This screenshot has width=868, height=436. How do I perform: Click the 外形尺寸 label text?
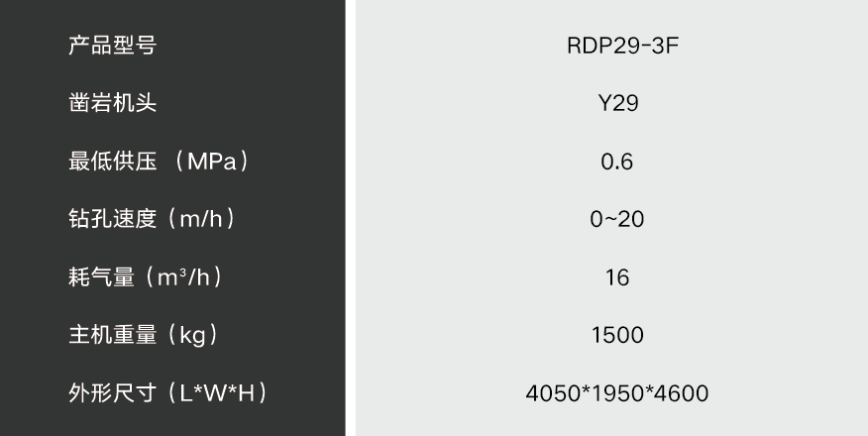pyautogui.click(x=112, y=393)
